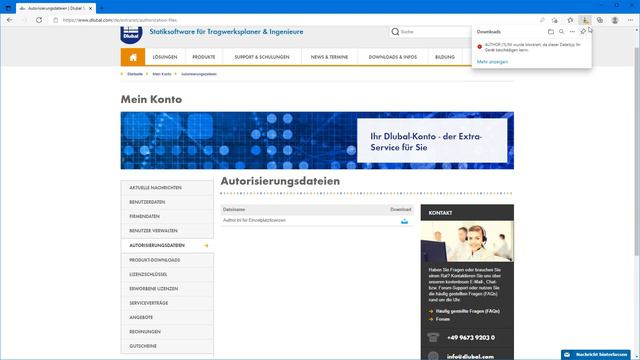Click the Mein Konto breadcrumb link
The image size is (640, 360).
click(162, 74)
